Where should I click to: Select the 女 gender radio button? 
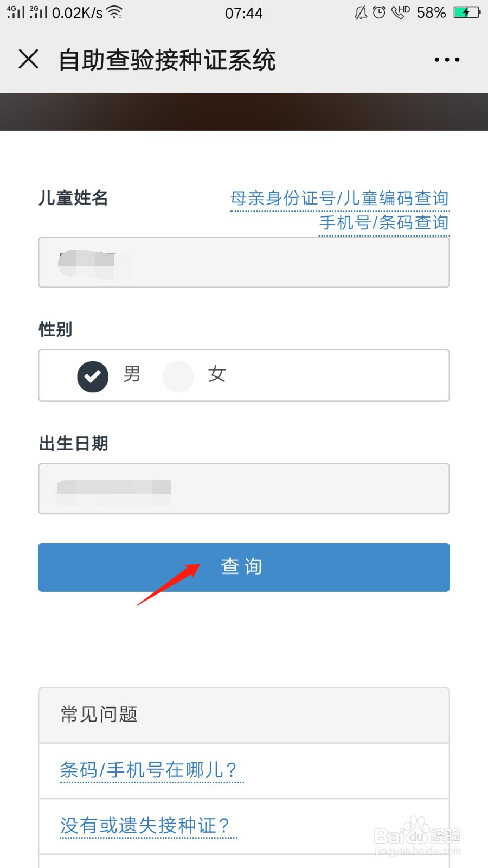click(x=178, y=376)
